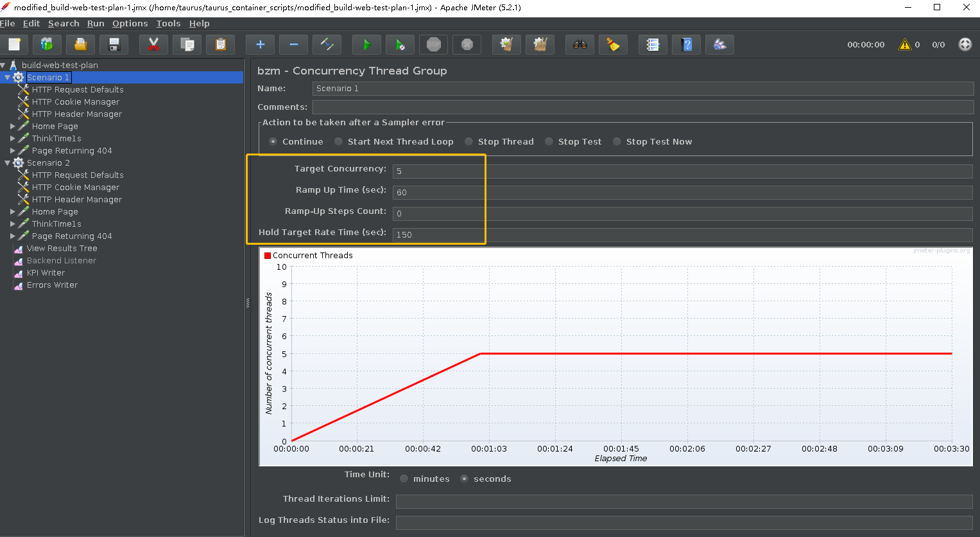Click the Help question mark icon
980x537 pixels.
[x=687, y=44]
